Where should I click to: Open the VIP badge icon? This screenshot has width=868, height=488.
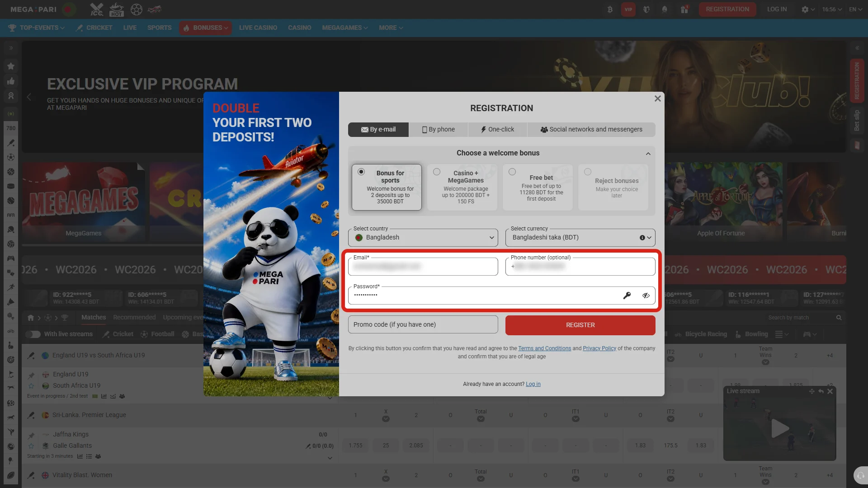(x=628, y=9)
